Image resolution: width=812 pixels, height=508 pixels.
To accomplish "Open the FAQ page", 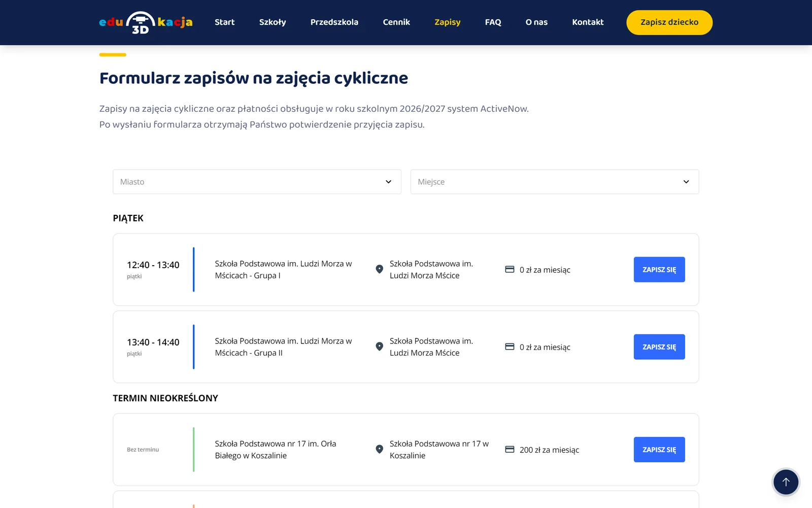I will point(493,22).
